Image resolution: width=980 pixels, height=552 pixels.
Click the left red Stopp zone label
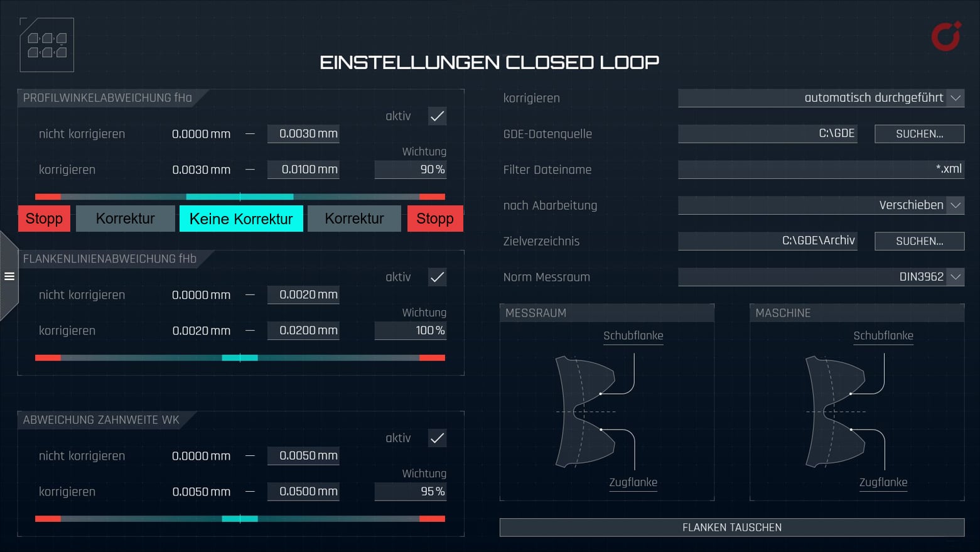coord(44,219)
